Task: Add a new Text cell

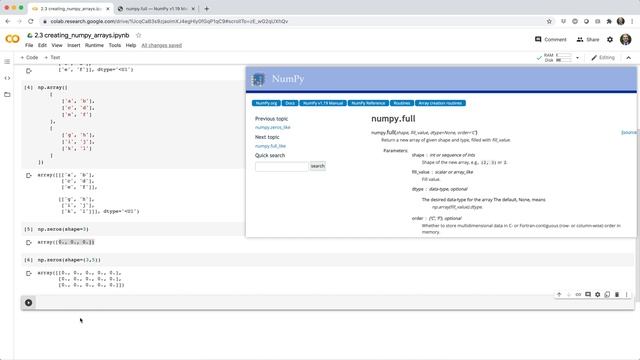Action: pyautogui.click(x=52, y=58)
